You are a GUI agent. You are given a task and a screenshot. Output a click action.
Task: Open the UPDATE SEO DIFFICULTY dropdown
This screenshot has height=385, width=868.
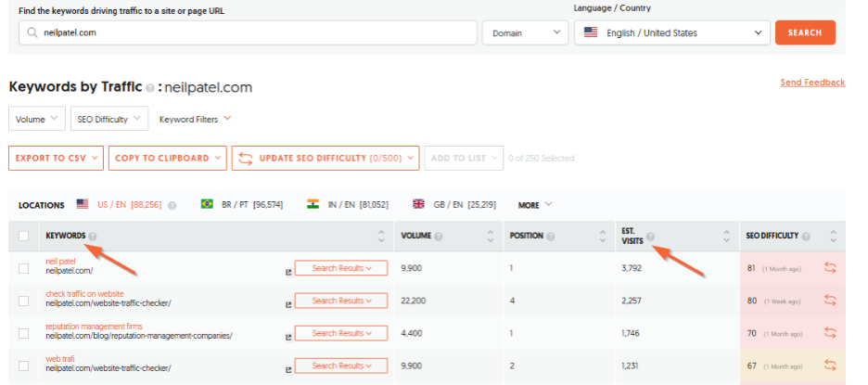(325, 158)
